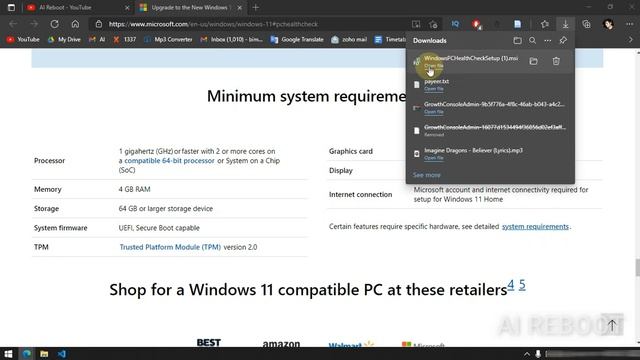Viewport: 640px width, 360px height.
Task: Click the microphone icon in system tray
Action: [x=538, y=354]
